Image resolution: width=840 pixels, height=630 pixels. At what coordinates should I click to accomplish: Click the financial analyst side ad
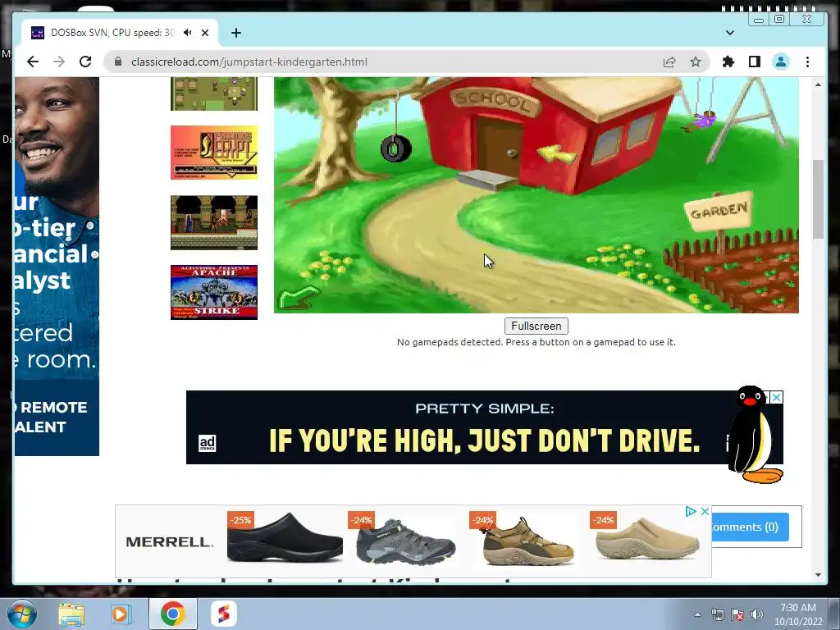pos(57,267)
